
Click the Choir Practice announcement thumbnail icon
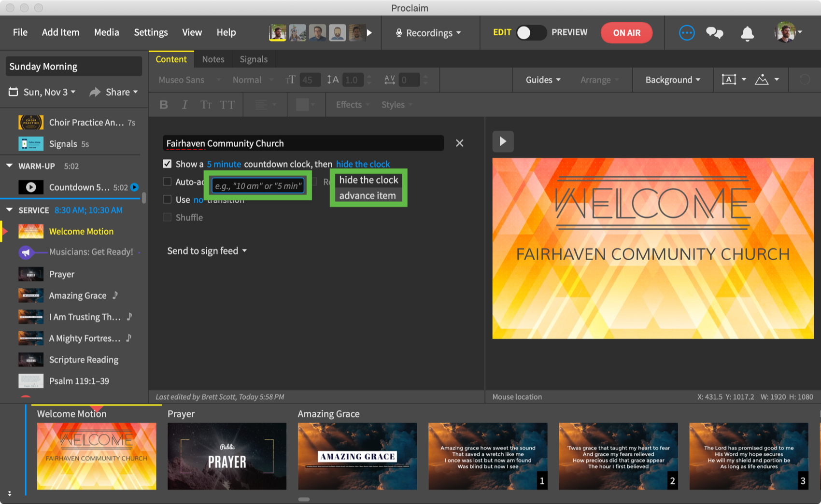pos(31,122)
